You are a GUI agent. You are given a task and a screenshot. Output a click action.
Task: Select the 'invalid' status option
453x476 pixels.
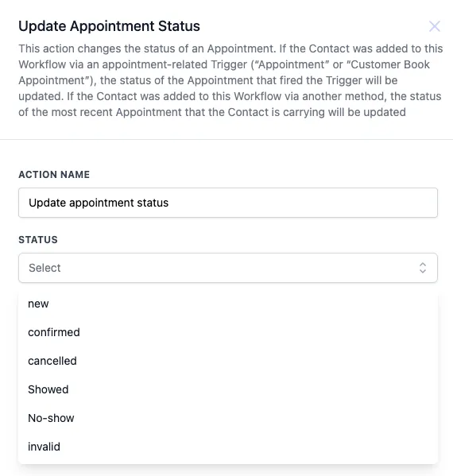pos(228,447)
